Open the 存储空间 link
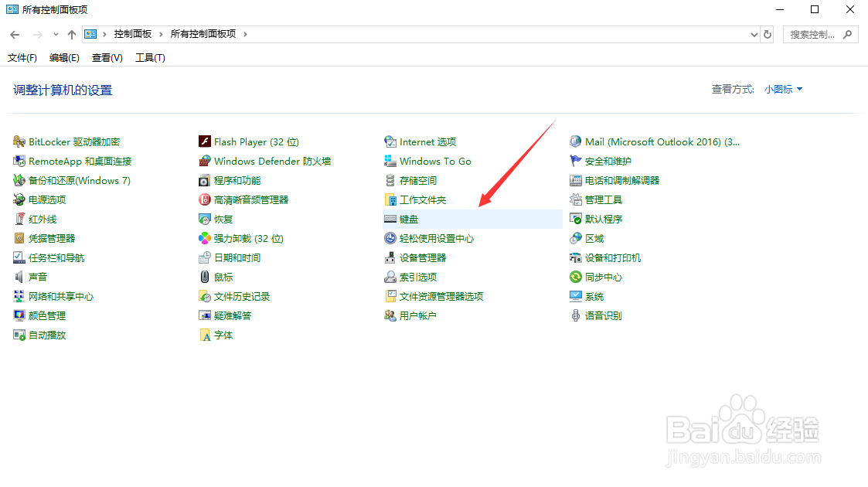The height and width of the screenshot is (487, 868). pyautogui.click(x=418, y=180)
